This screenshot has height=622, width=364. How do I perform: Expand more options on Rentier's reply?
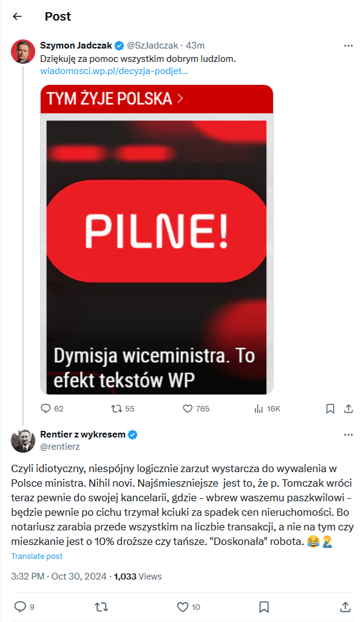pos(348,434)
